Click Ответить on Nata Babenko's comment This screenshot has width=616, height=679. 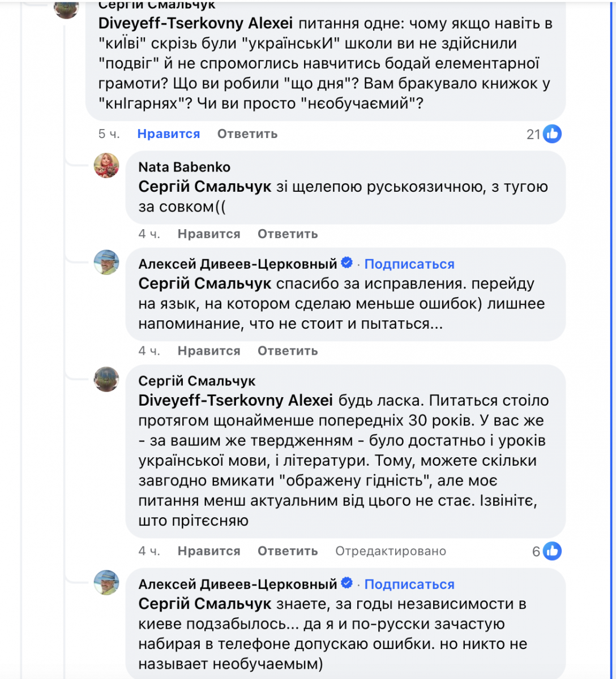pyautogui.click(x=288, y=234)
